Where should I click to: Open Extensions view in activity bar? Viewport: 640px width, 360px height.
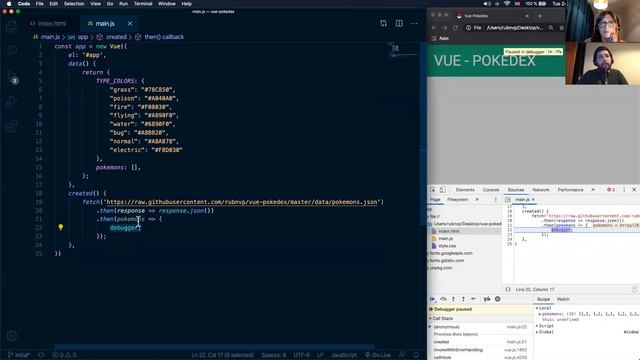tap(11, 126)
